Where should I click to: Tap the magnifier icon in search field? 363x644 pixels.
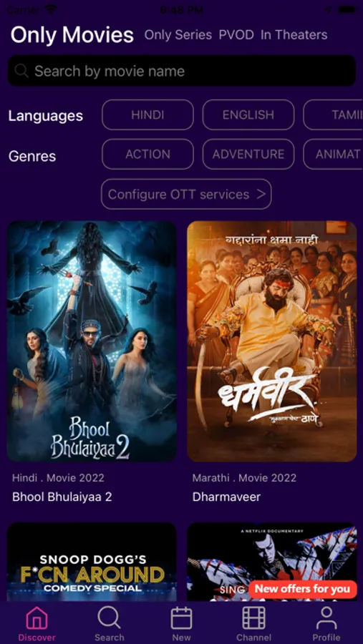tap(21, 71)
